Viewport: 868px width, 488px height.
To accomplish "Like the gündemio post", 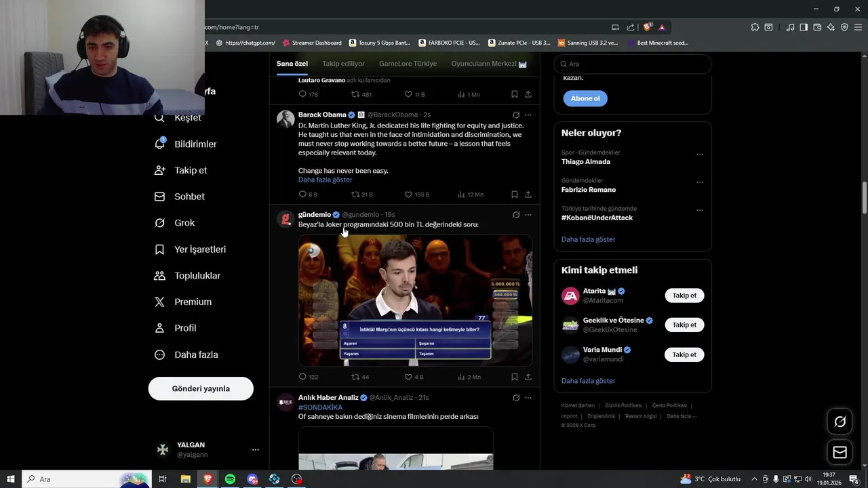I will click(x=414, y=377).
